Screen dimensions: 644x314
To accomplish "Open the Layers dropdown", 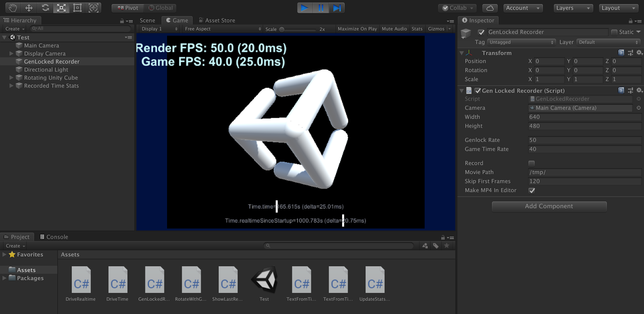I will 574,8.
